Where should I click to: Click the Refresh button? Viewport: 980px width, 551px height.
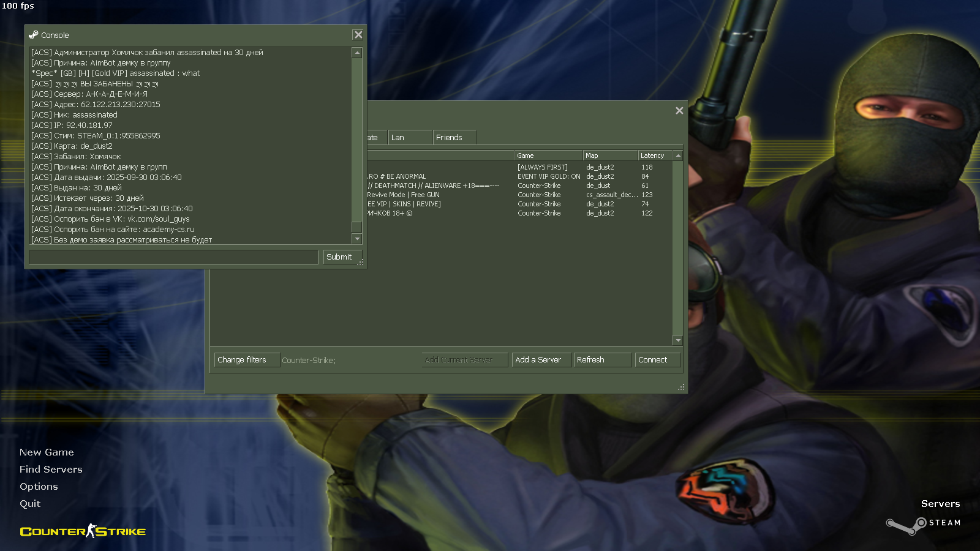(x=602, y=360)
